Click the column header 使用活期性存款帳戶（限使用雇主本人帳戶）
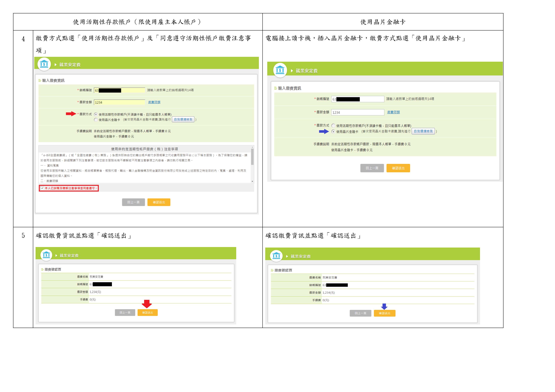The image size is (555, 392). coord(137,22)
